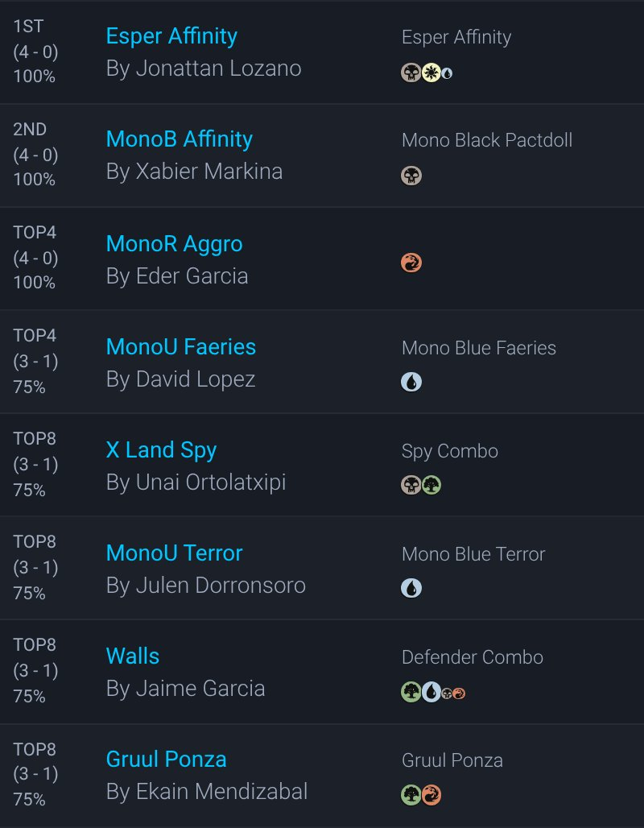Viewport: 644px width, 828px height.
Task: Open the Walls deck link
Action: point(133,656)
